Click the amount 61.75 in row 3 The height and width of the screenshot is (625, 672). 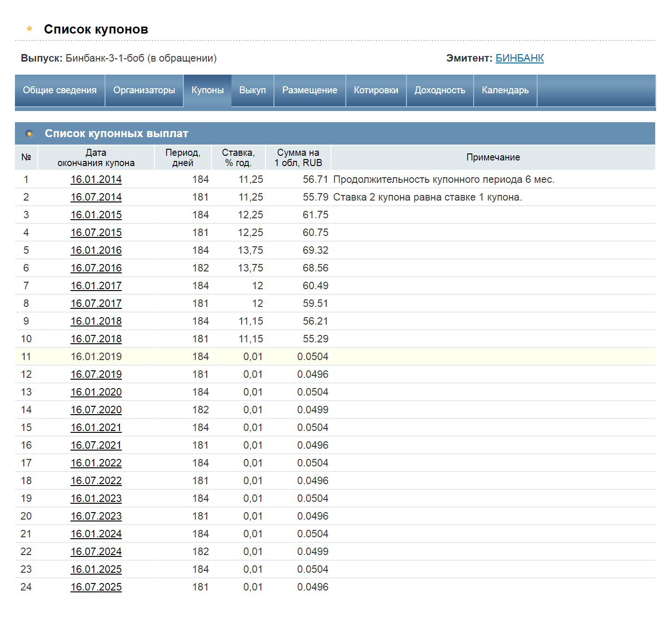pos(315,215)
